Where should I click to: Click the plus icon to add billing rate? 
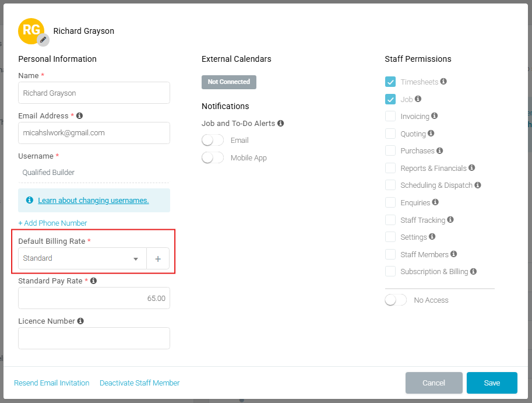pos(158,258)
